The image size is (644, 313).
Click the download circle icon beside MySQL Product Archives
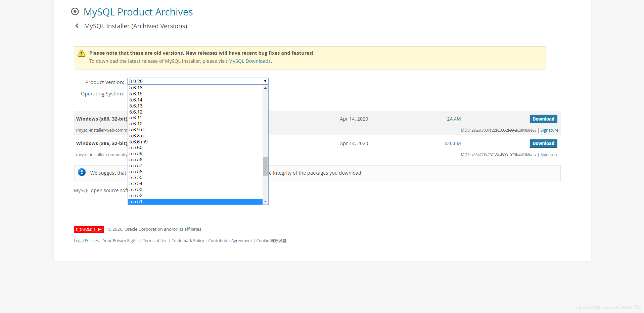75,12
